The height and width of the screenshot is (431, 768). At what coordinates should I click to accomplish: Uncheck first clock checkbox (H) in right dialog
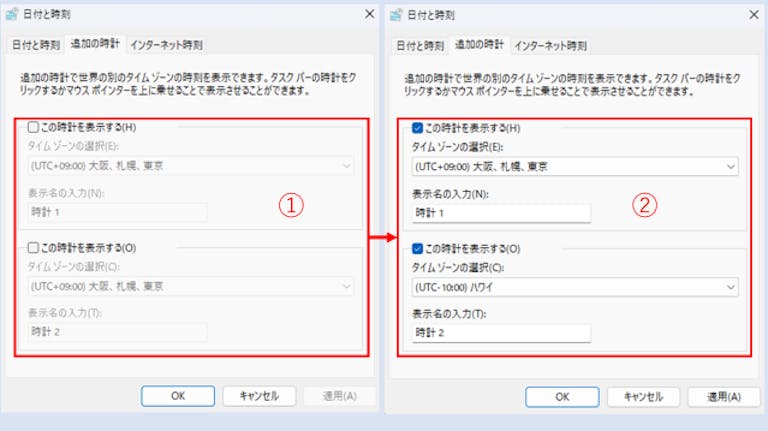tap(417, 128)
